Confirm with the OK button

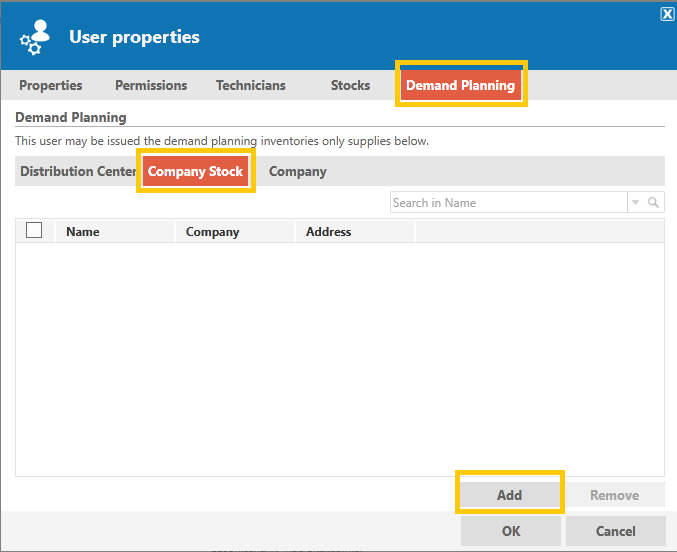tap(511, 531)
